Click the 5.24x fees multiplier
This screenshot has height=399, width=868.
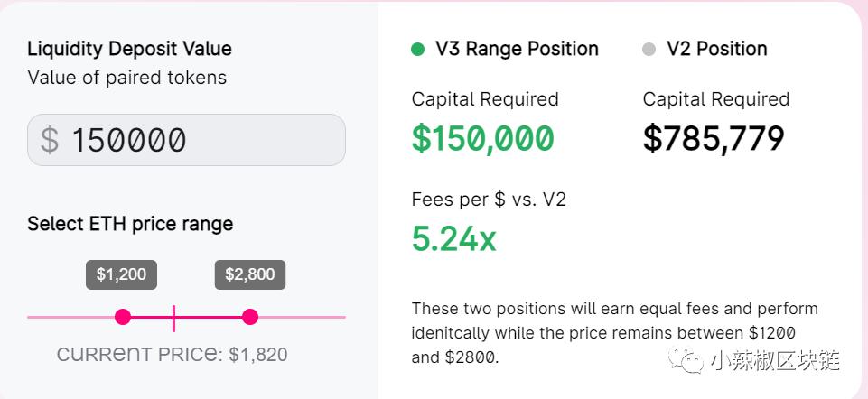tap(454, 238)
